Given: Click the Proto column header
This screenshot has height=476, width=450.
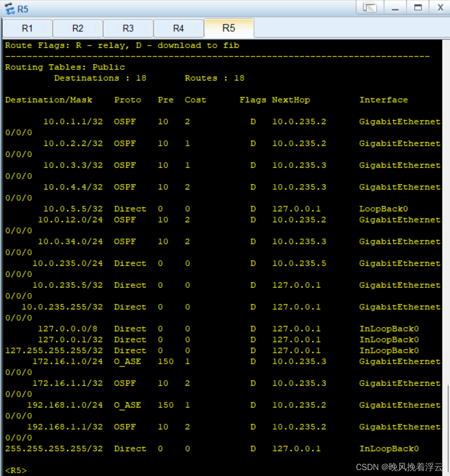Looking at the screenshot, I should pos(128,100).
